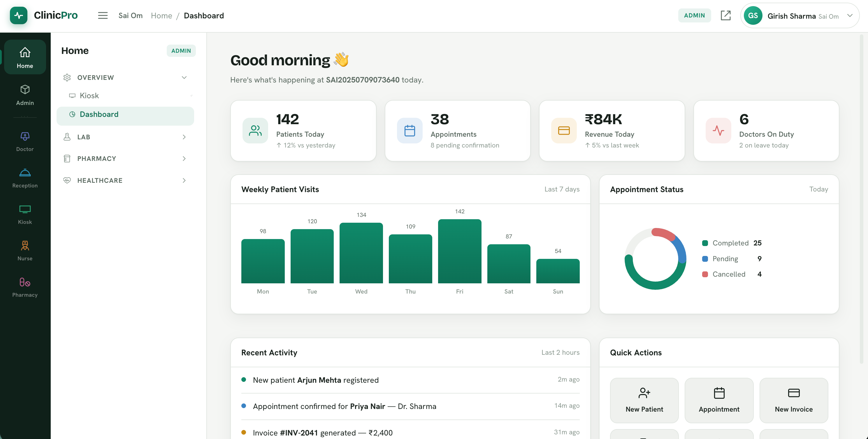
Task: Click the New Patient quick action
Action: (x=644, y=400)
